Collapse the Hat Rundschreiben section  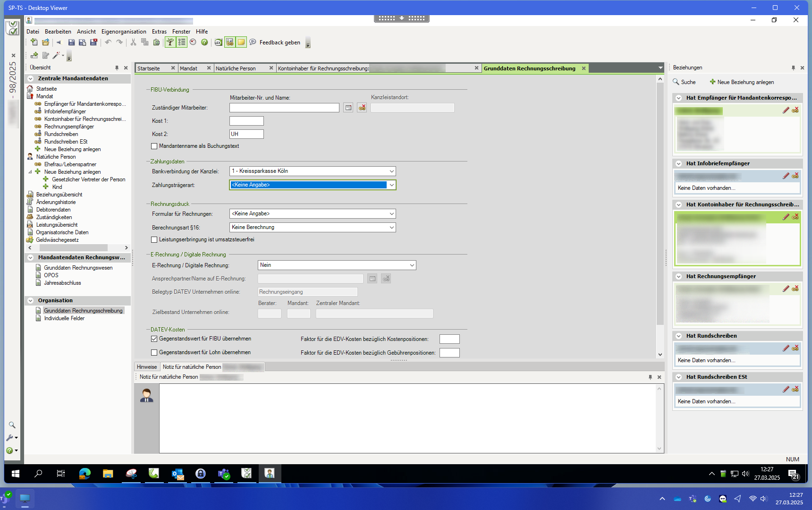click(x=678, y=336)
